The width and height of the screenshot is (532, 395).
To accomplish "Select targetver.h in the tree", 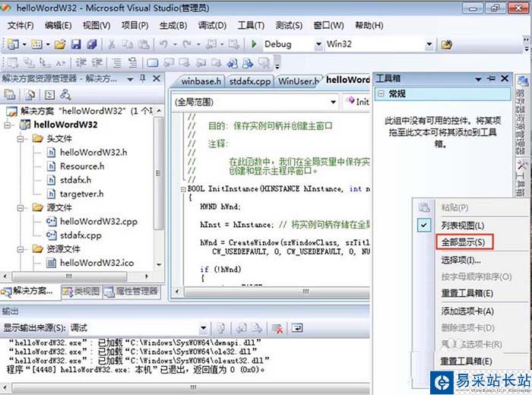I will (81, 194).
